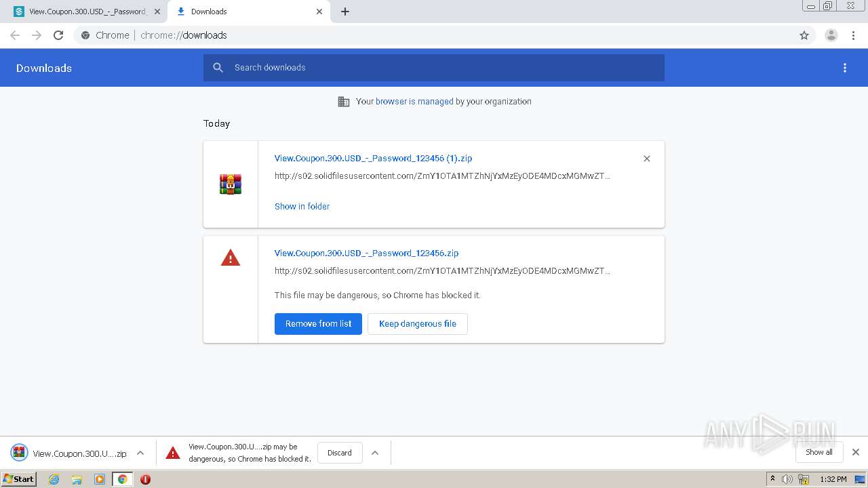
Task: Close the View.Coupon.300.USD tab
Action: coord(157,12)
